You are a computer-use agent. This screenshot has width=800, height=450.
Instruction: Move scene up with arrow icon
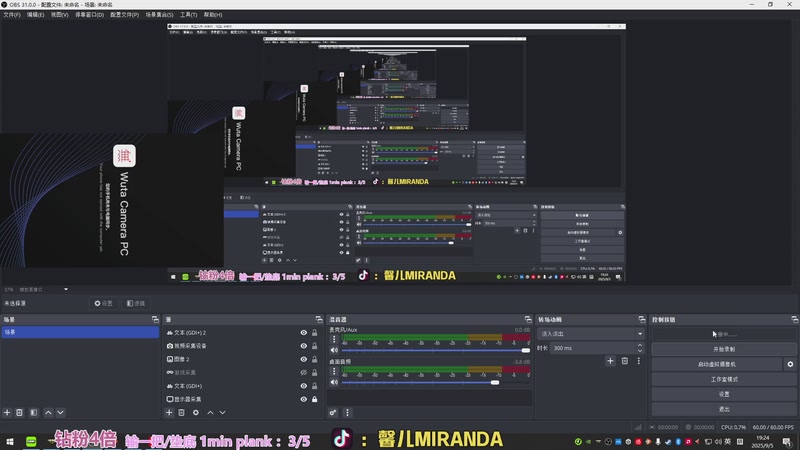[48, 412]
